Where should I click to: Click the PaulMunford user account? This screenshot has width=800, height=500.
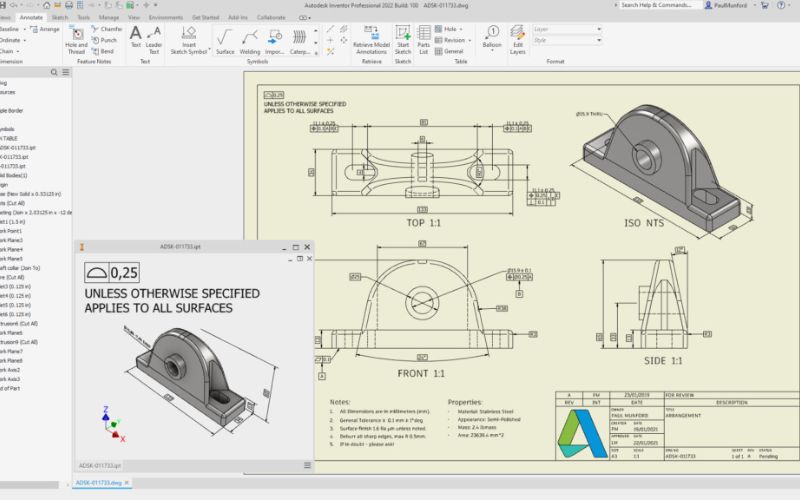[726, 5]
